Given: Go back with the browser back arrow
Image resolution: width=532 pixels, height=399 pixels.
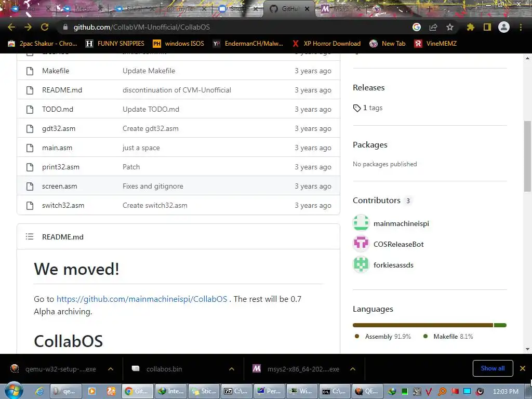Looking at the screenshot, I should click(11, 27).
